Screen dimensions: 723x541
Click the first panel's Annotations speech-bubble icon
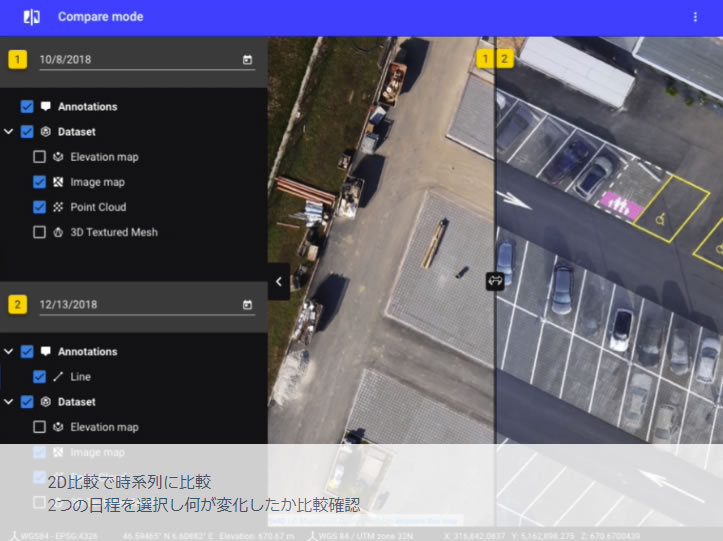coord(46,107)
